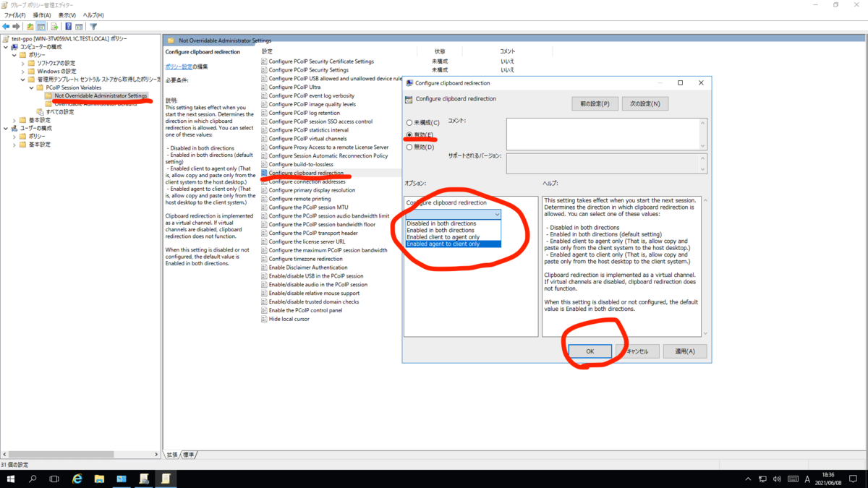Open the 表示(V) menu
The image size is (868, 488).
[67, 15]
